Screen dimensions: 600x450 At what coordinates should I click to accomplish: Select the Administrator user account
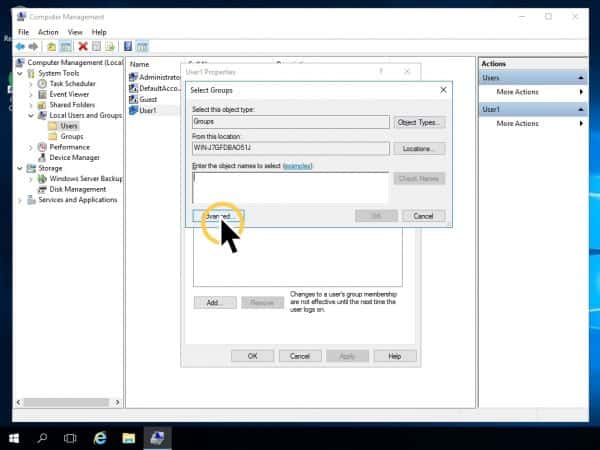point(155,77)
